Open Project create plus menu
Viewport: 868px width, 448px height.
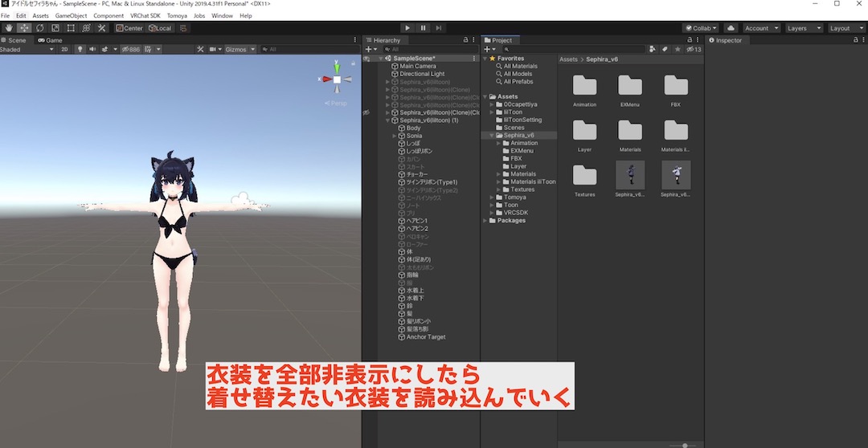click(x=490, y=49)
